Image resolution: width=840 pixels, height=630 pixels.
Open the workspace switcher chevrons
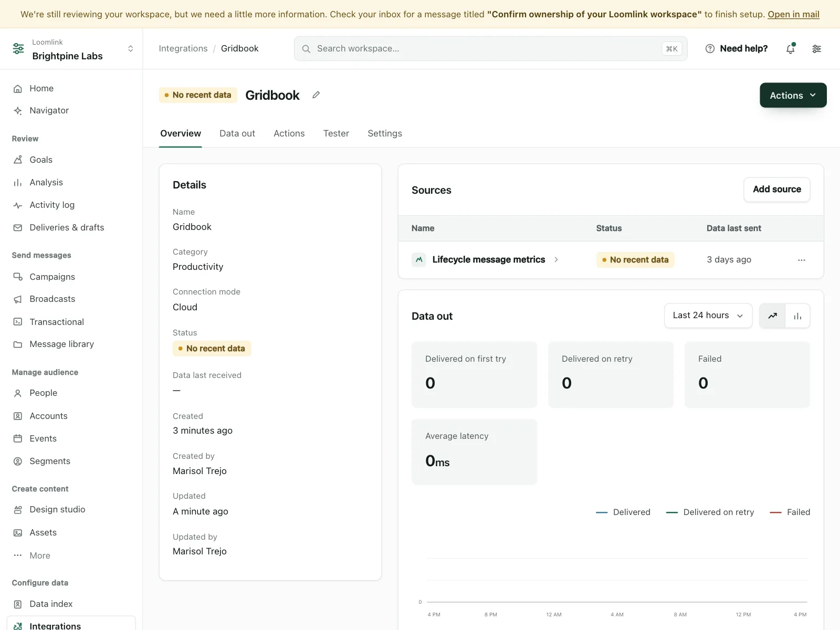point(131,49)
